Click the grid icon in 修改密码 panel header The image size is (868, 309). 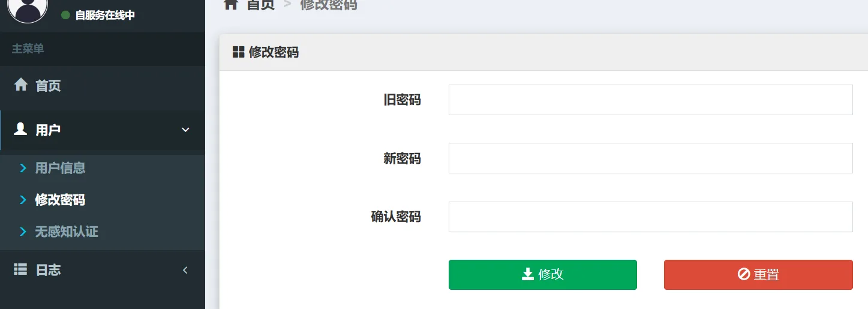coord(238,52)
